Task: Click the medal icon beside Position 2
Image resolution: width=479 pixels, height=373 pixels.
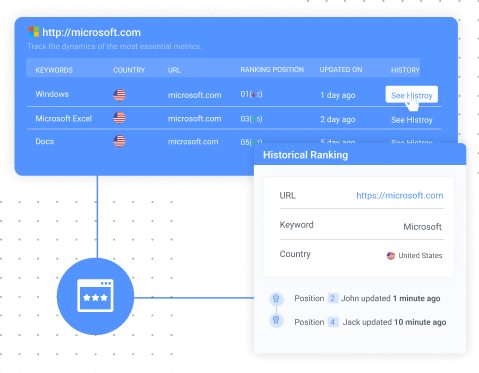Action: (x=276, y=298)
